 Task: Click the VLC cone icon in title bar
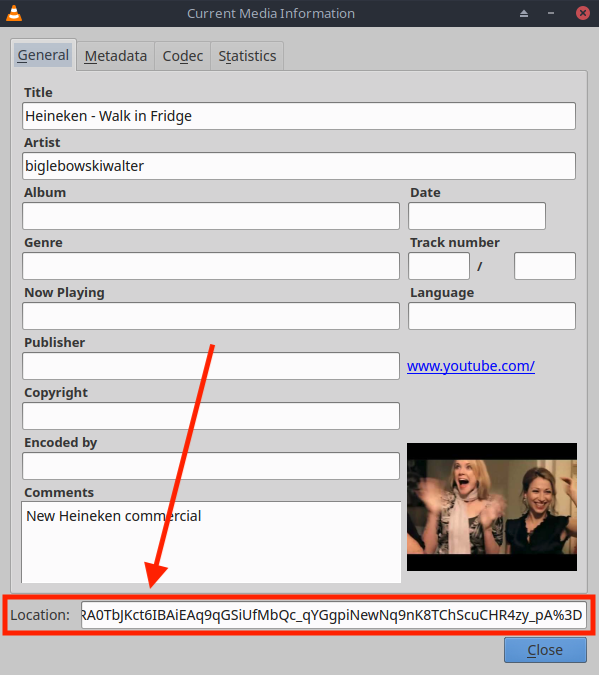pyautogui.click(x=14, y=13)
